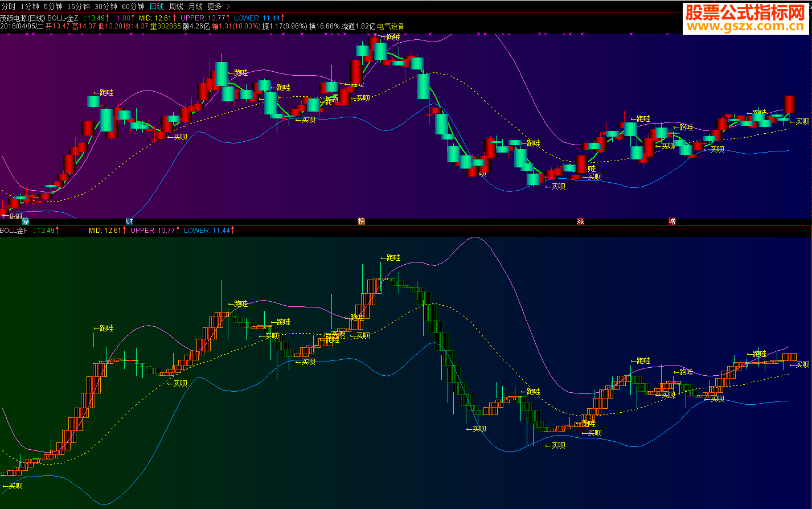
Task: Click the high price 高14.37
Action: [x=84, y=26]
